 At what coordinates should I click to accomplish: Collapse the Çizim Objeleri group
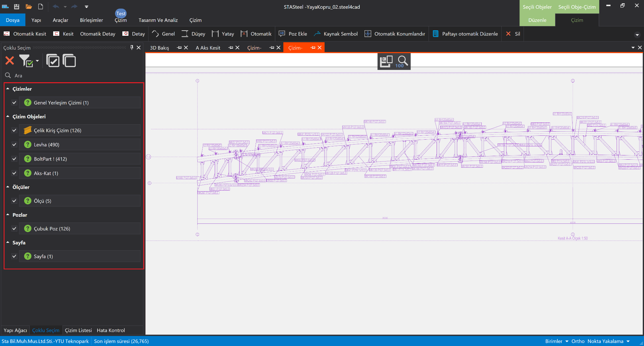[x=8, y=116]
